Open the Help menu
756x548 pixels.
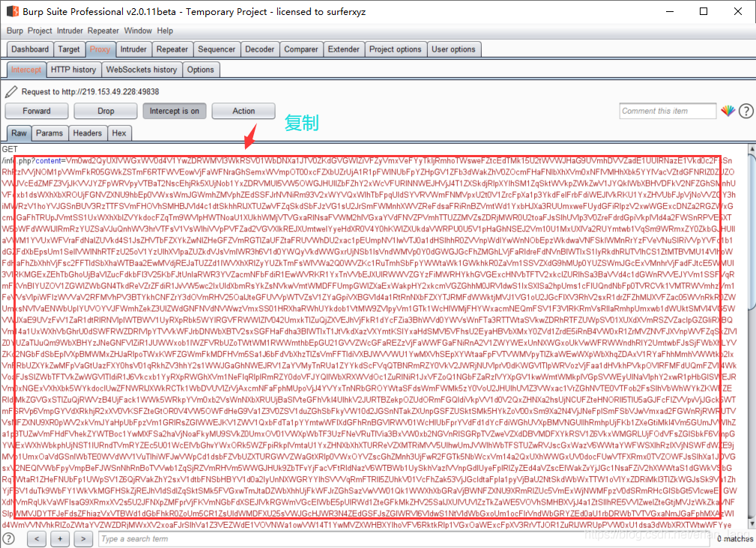(165, 31)
